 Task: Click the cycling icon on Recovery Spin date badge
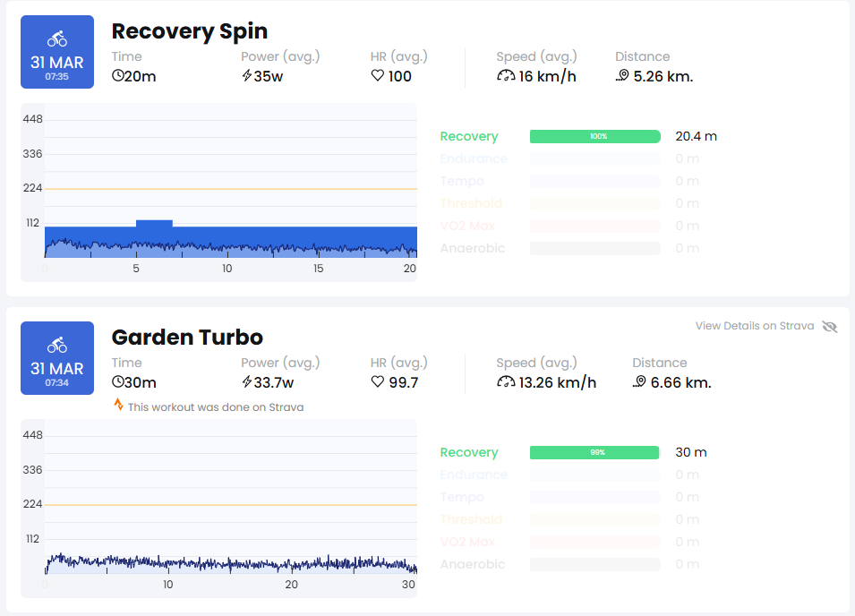tap(57, 38)
